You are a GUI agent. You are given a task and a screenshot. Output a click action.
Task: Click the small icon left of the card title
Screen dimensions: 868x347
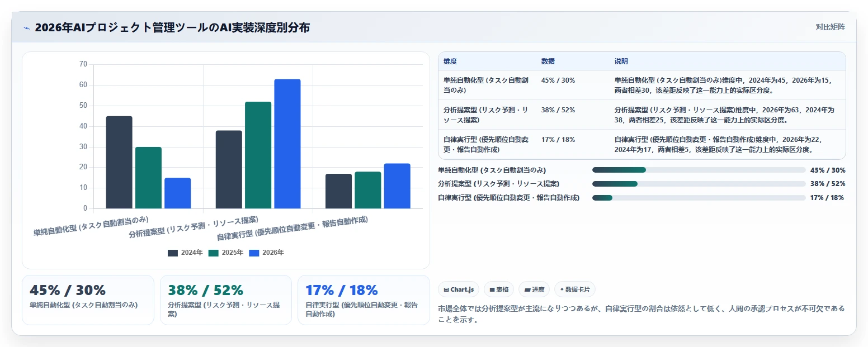click(x=26, y=28)
